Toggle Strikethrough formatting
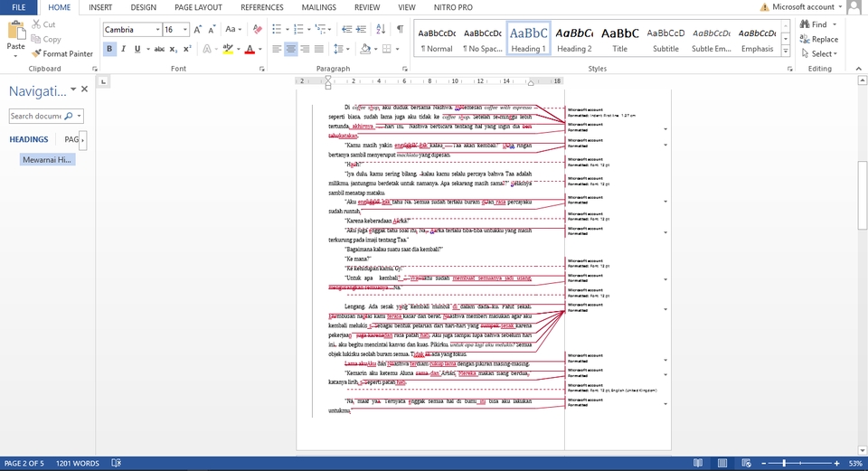 click(x=159, y=49)
